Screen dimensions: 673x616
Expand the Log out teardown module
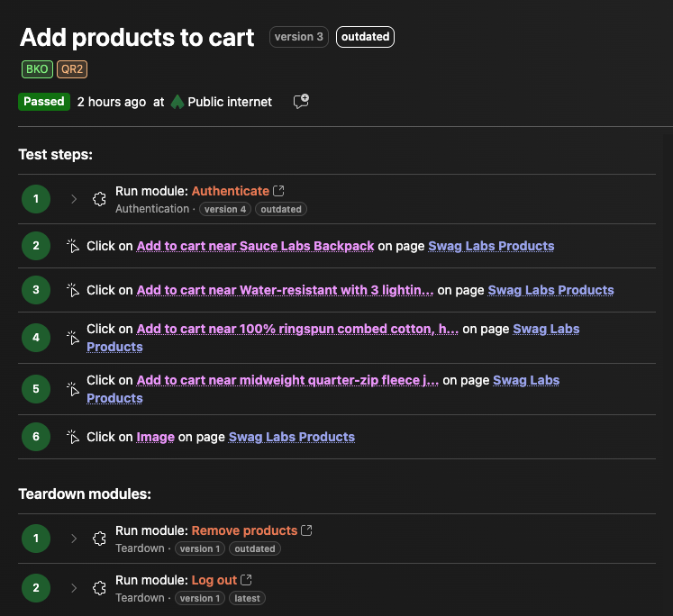(74, 588)
